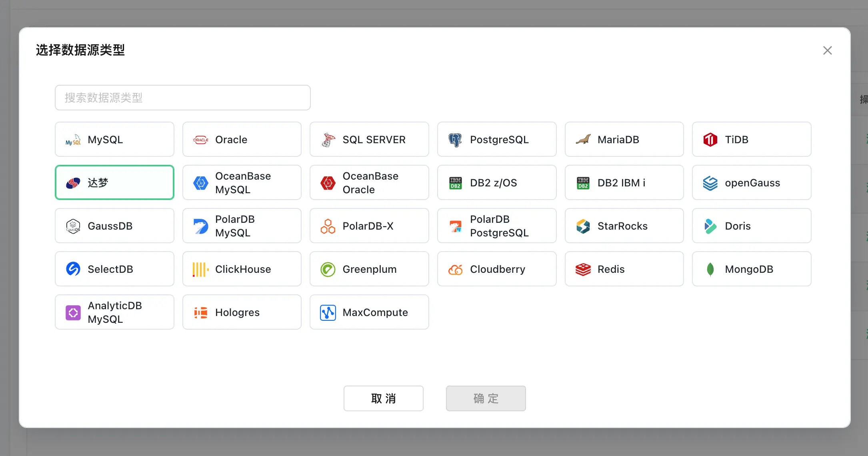
Task: Pick the PolarDB MySQL icon
Action: (x=201, y=226)
